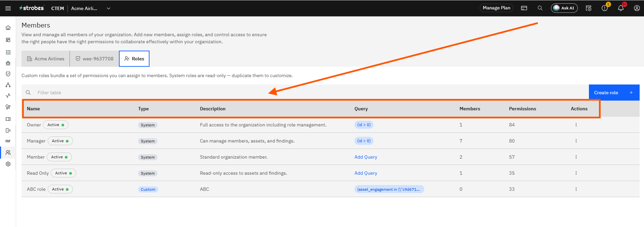Click the Active status badge for Owner
644x227 pixels.
(x=56, y=125)
